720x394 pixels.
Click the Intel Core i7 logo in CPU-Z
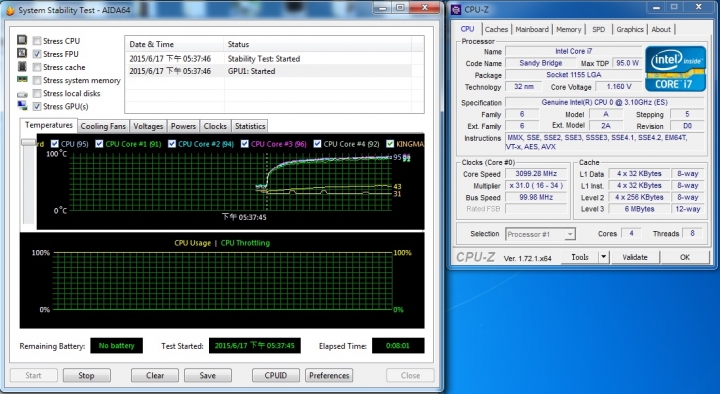pos(675,68)
